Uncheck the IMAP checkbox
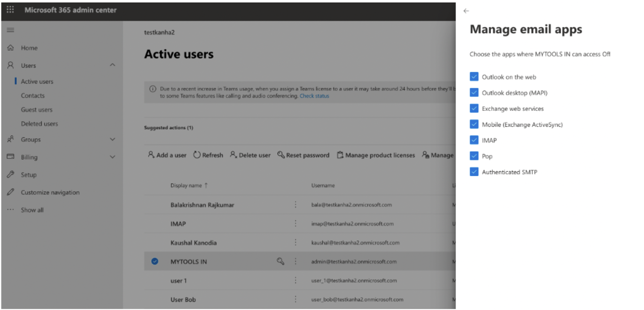 click(x=474, y=140)
